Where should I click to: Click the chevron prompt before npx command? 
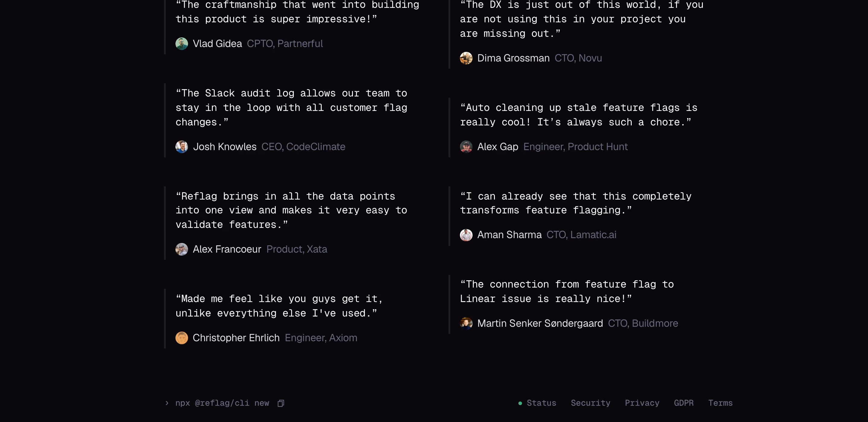[x=167, y=403]
